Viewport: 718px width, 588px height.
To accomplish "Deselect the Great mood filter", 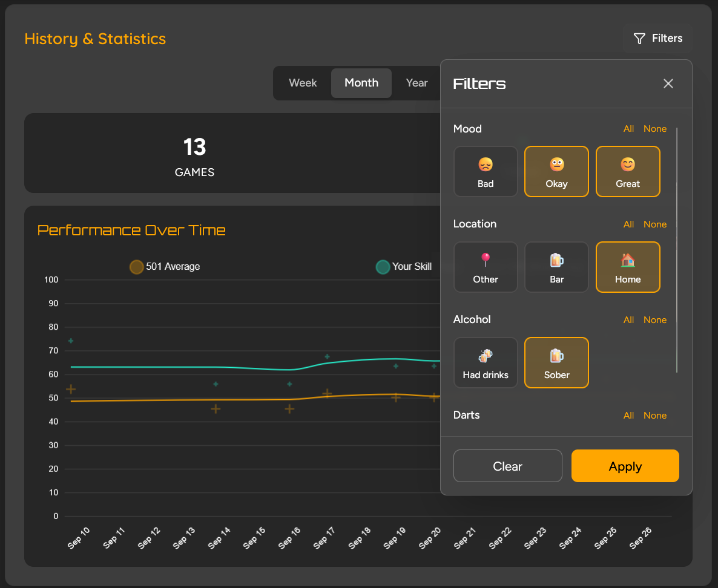I will [628, 172].
